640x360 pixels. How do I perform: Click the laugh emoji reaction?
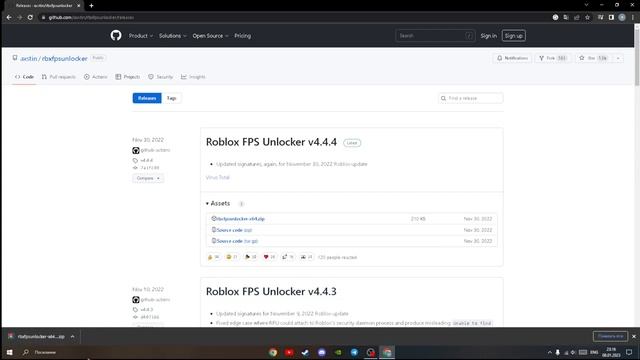pos(232,257)
